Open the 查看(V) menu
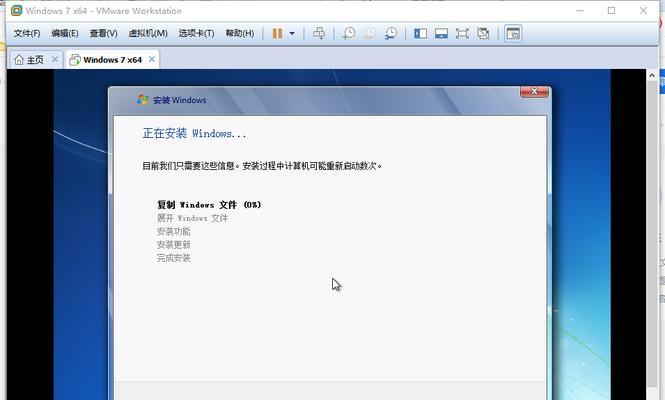 103,33
